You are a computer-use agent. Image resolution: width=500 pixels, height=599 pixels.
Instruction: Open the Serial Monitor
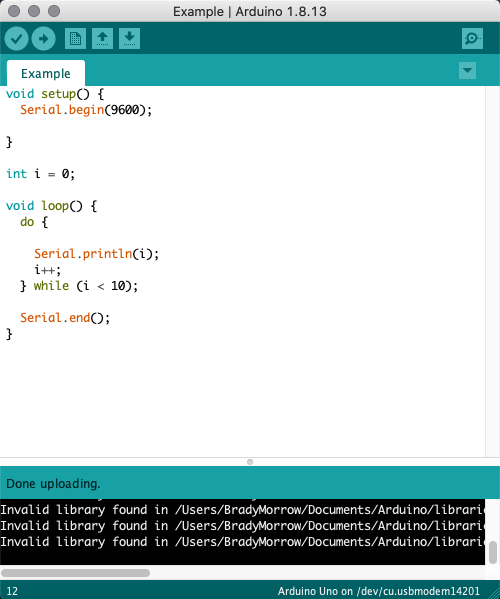(x=472, y=39)
